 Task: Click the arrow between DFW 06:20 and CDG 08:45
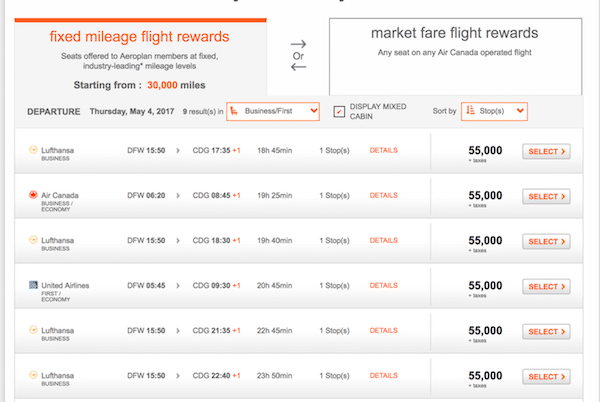coord(178,196)
